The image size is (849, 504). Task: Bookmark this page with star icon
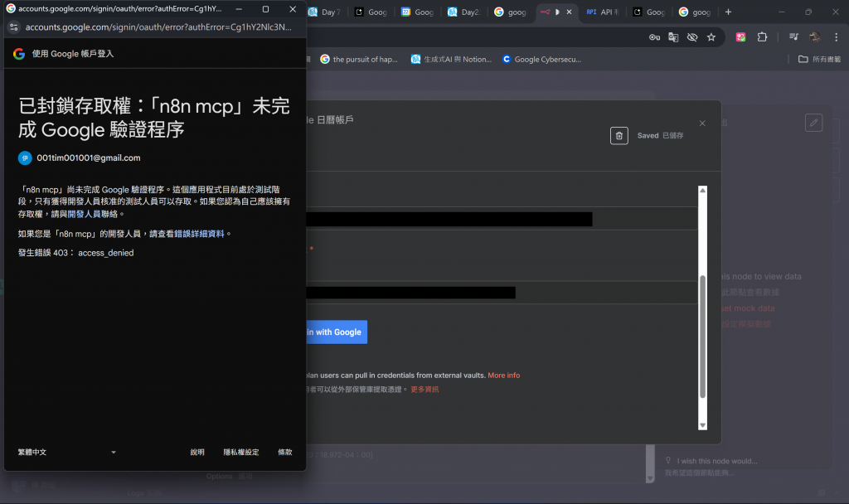(x=711, y=36)
